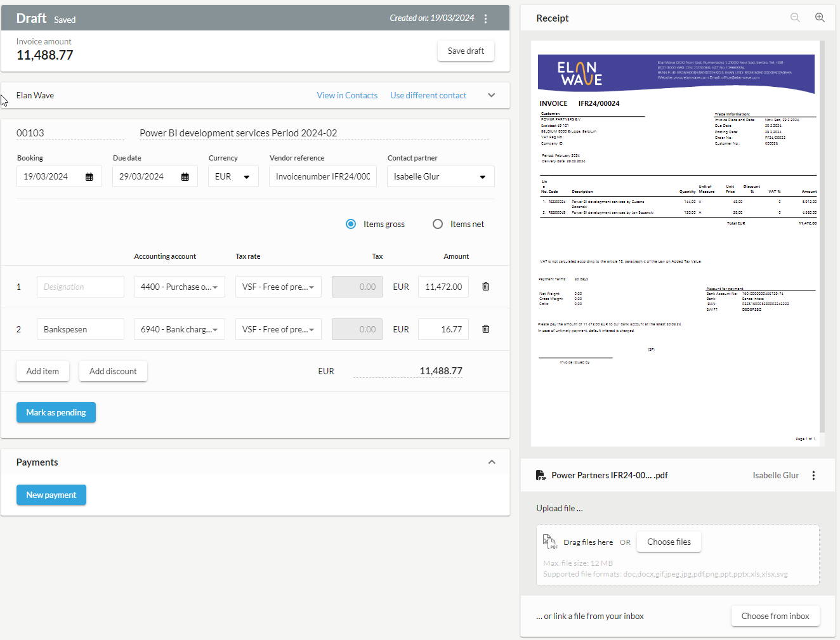Open the Due date calendar picker

pos(185,177)
